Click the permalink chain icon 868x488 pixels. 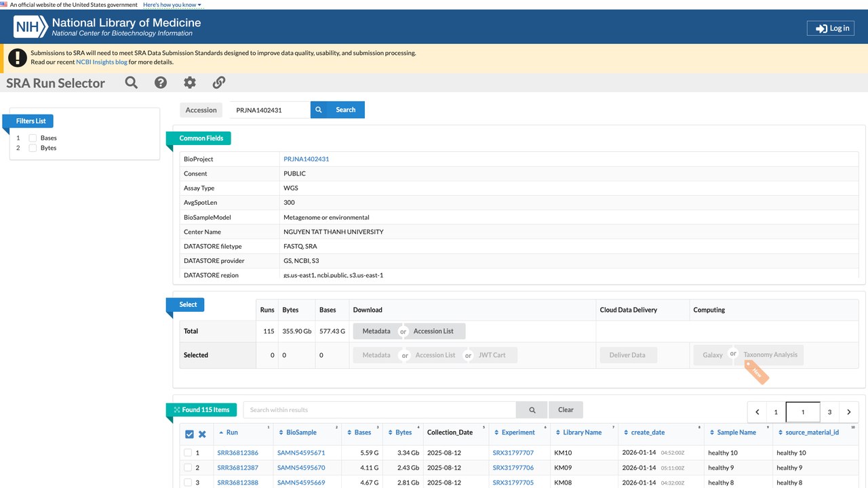(219, 83)
